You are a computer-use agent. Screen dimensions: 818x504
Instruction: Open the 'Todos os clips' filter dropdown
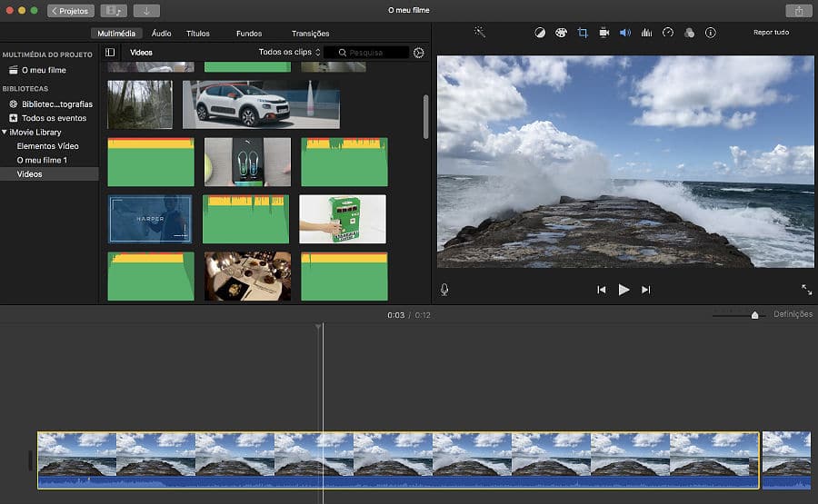(288, 53)
